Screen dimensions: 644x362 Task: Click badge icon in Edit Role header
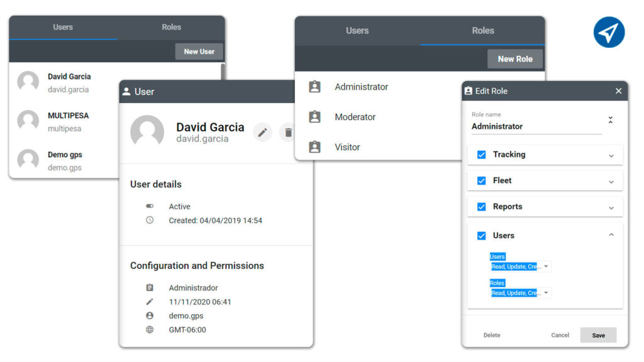[x=468, y=90]
